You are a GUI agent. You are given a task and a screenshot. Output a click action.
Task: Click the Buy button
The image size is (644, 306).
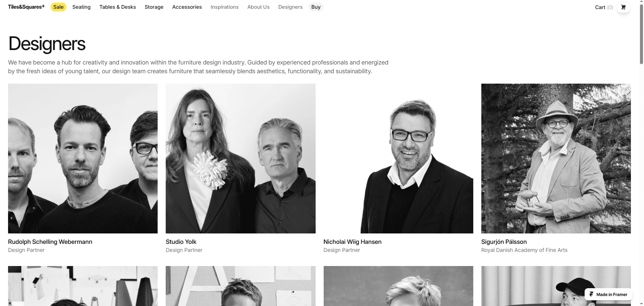[316, 7]
